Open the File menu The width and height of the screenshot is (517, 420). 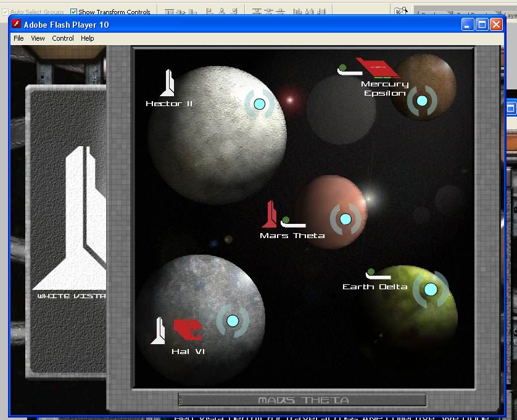pyautogui.click(x=19, y=38)
